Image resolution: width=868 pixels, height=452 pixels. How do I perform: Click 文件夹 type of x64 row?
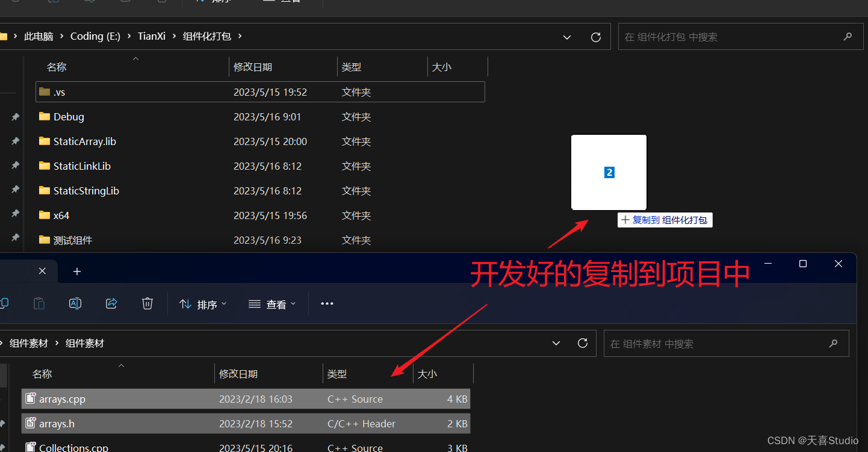356,215
